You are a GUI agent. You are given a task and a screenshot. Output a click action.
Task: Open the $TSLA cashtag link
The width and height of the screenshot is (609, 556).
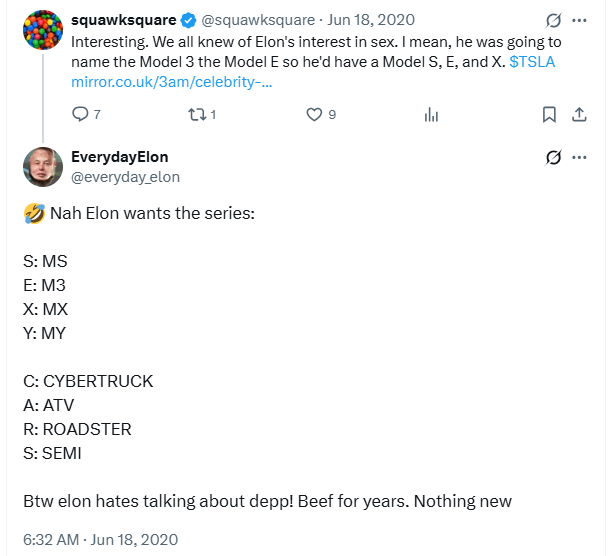pos(532,61)
